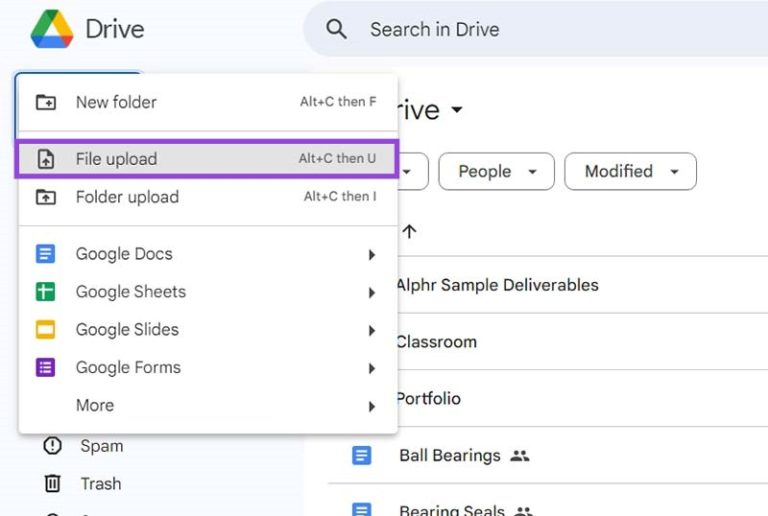Click the Folder upload icon

coord(46,197)
